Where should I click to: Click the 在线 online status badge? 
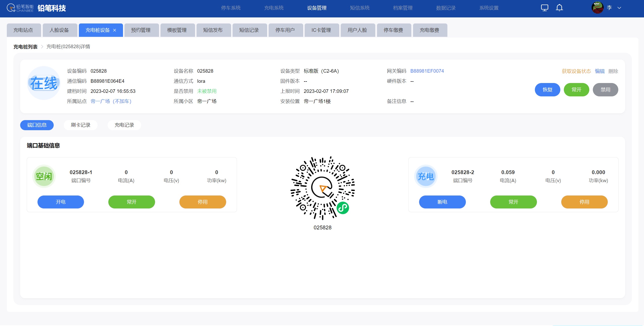44,83
